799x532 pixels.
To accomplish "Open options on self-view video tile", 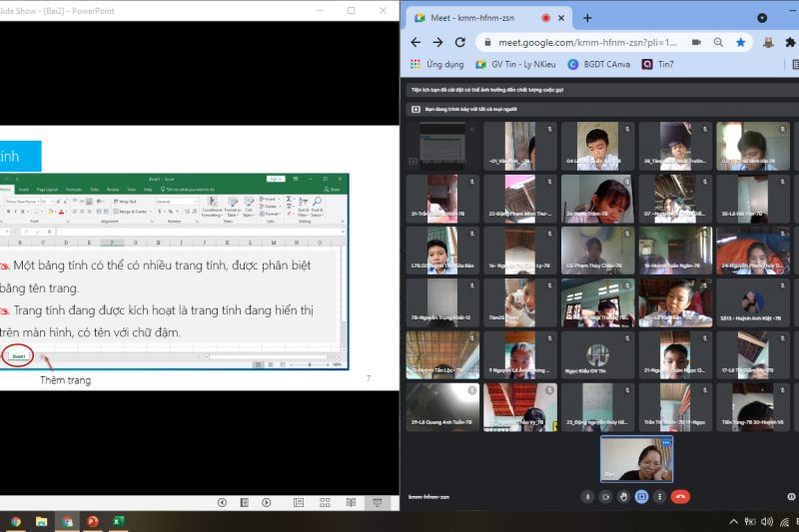I will pyautogui.click(x=665, y=442).
